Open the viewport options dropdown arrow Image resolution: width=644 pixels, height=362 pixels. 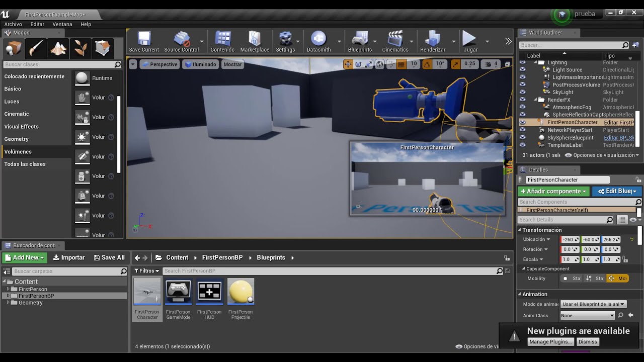point(133,64)
